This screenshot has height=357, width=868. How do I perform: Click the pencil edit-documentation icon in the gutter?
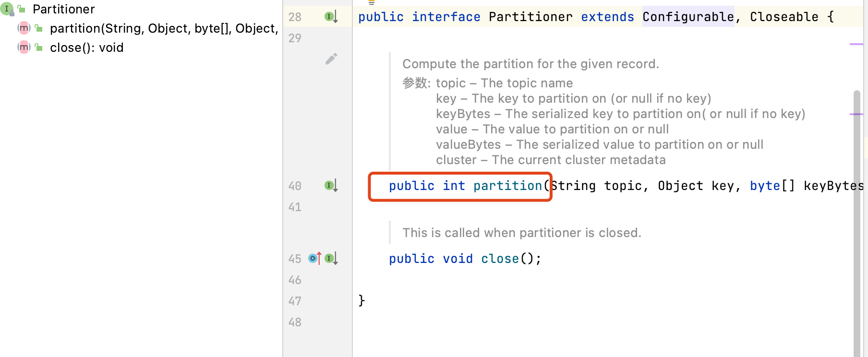click(x=331, y=59)
